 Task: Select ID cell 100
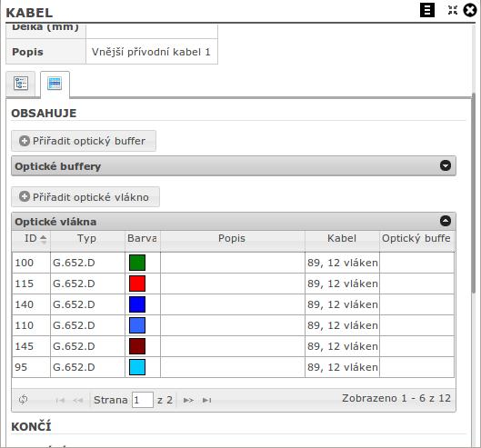coord(31,263)
